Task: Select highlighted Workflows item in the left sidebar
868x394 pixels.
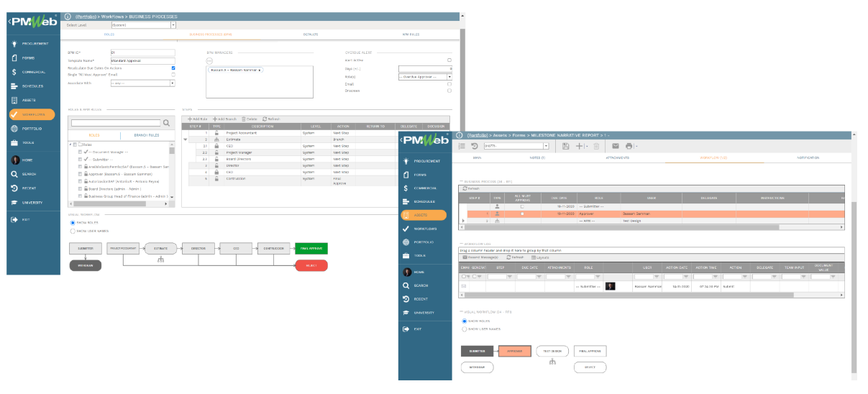Action: tap(32, 114)
